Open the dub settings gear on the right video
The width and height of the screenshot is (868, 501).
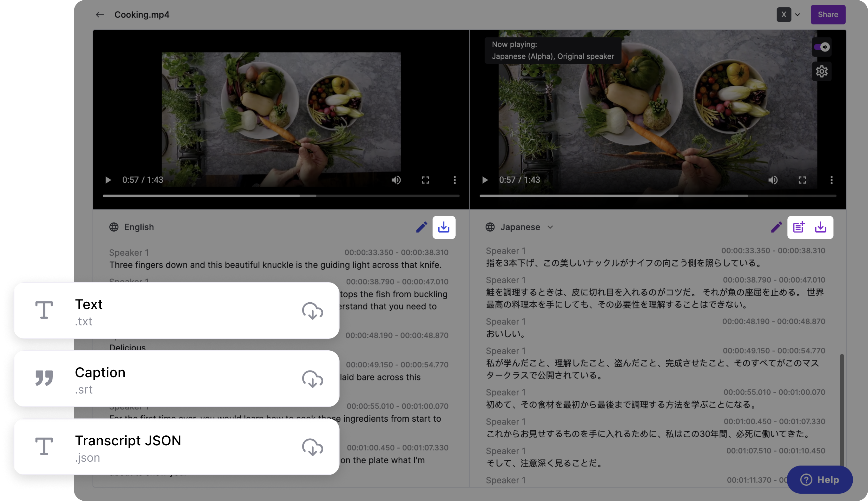822,71
